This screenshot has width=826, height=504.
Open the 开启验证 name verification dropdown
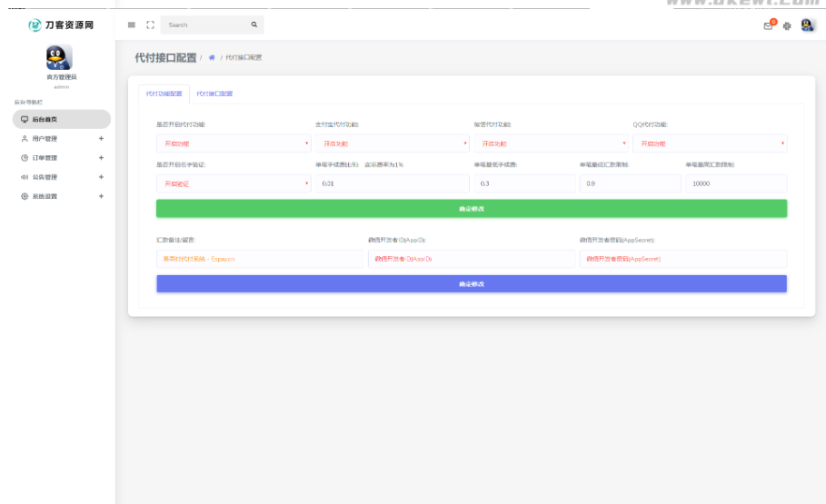[x=234, y=183]
